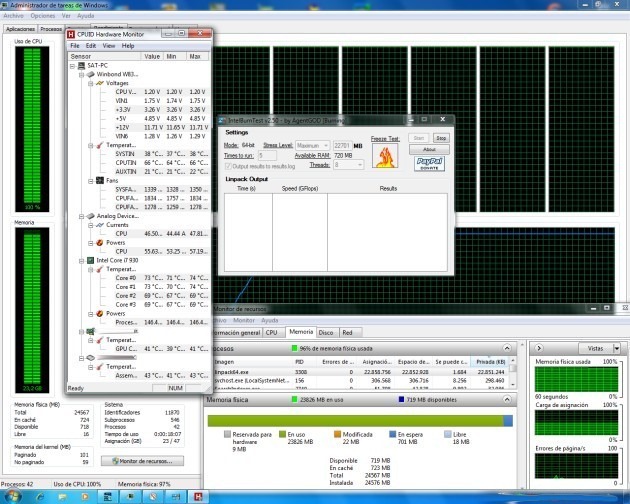Image resolution: width=630 pixels, height=504 pixels.
Task: Click the PayPal Donate icon
Action: [429, 164]
